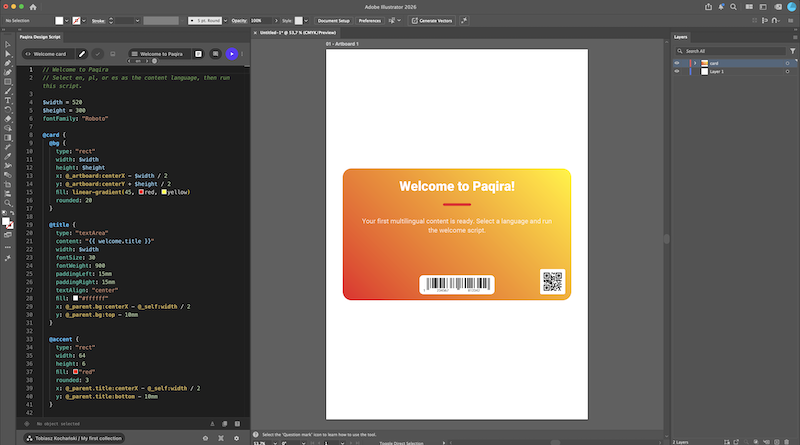The image size is (800, 445).
Task: Click the next language arrow beside en
Action: [147, 61]
